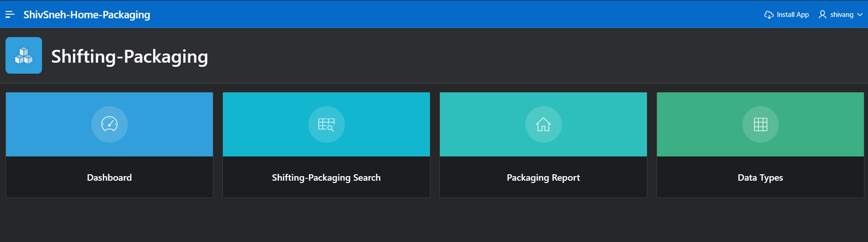Click the Install App cloud icon
Image resolution: width=868 pixels, height=242 pixels.
(769, 15)
